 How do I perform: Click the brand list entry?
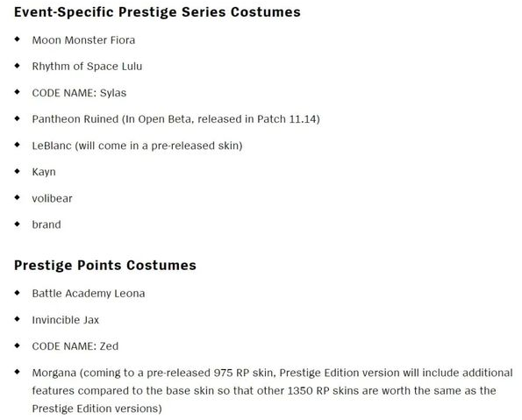coord(46,224)
